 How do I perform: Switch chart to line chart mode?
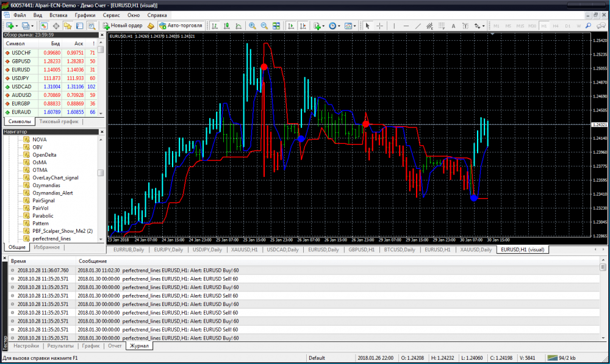239,26
